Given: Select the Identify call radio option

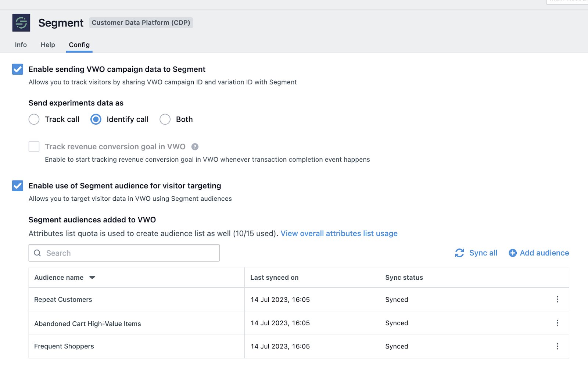Looking at the screenshot, I should tap(96, 119).
